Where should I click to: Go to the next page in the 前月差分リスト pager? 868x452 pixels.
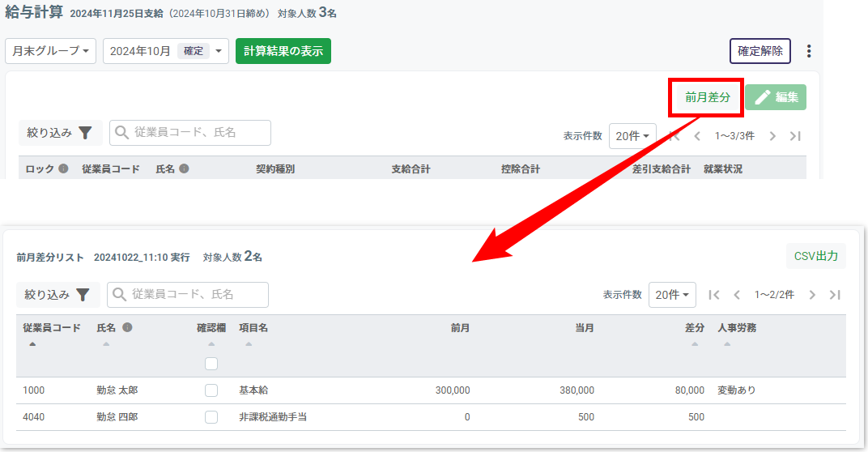click(812, 295)
